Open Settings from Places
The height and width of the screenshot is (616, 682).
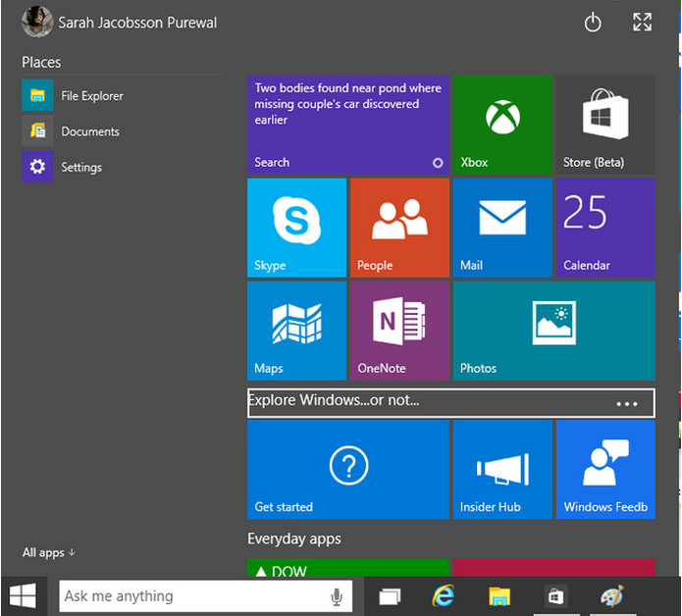pos(62,167)
